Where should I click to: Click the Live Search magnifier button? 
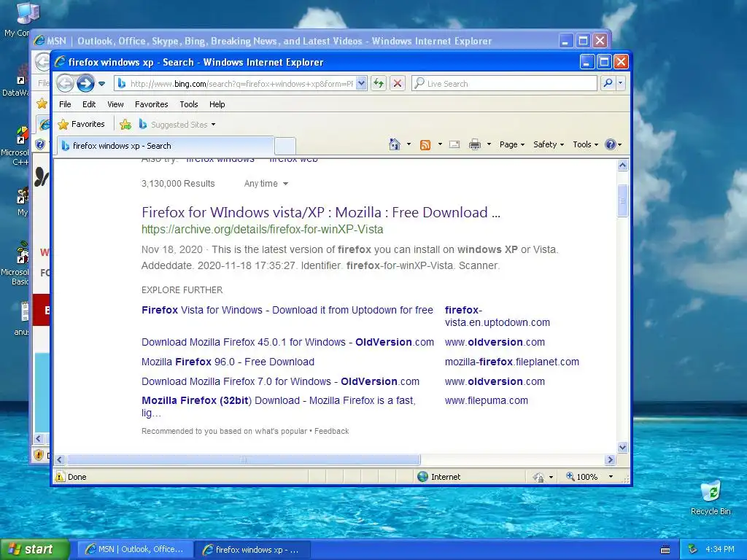608,83
